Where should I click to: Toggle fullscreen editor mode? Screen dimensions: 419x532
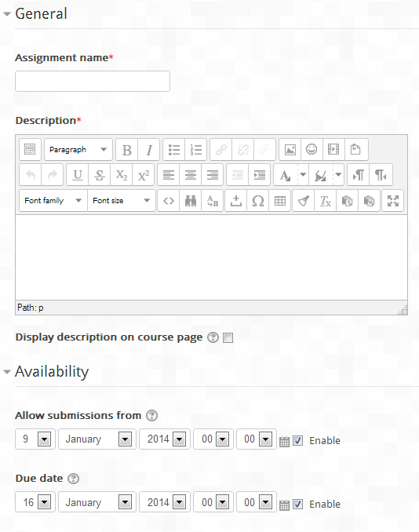pyautogui.click(x=393, y=201)
